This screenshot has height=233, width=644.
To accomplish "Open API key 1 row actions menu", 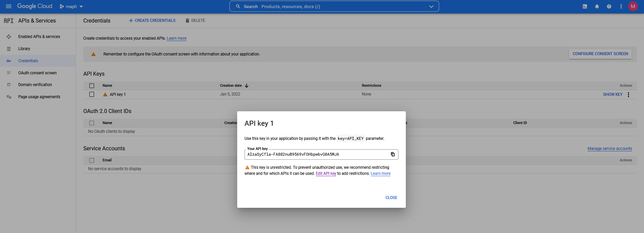I will pyautogui.click(x=629, y=94).
